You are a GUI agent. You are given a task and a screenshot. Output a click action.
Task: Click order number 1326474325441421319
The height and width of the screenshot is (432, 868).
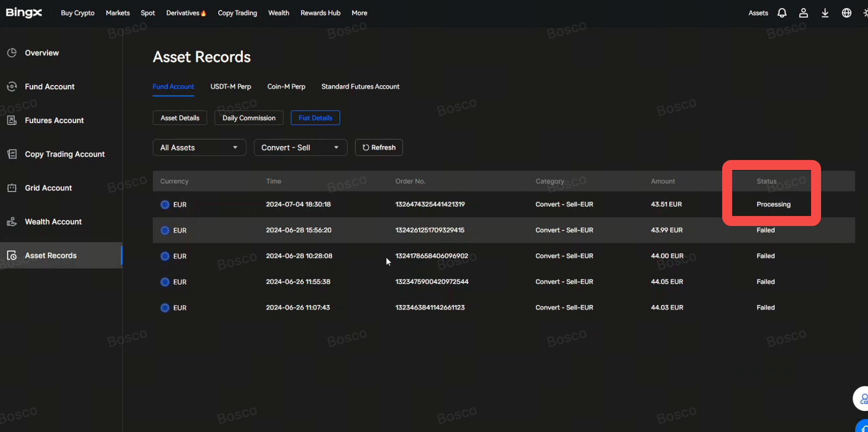pyautogui.click(x=430, y=204)
